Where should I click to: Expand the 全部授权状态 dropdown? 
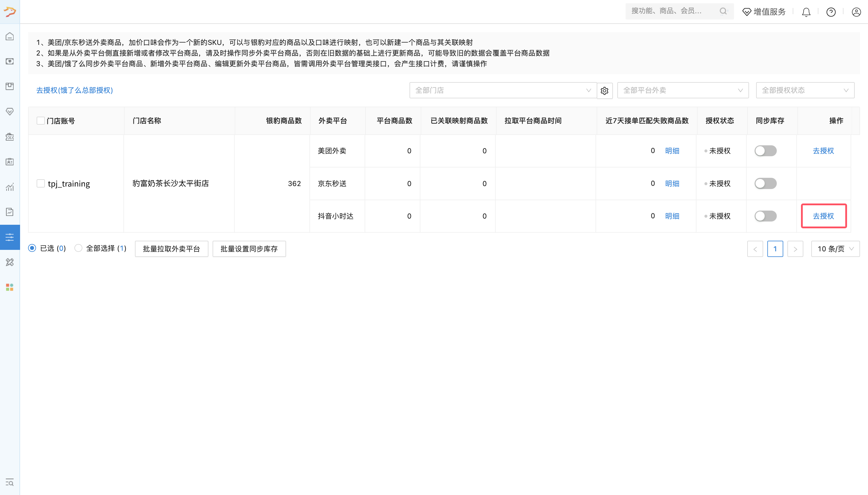(x=805, y=90)
